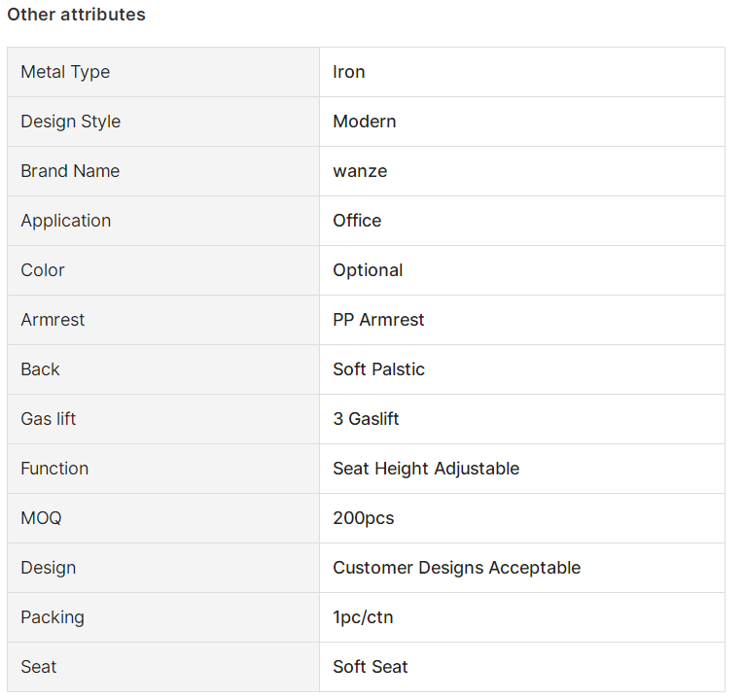Image resolution: width=744 pixels, height=700 pixels.
Task: Select the Gas lift label
Action: [x=49, y=419]
